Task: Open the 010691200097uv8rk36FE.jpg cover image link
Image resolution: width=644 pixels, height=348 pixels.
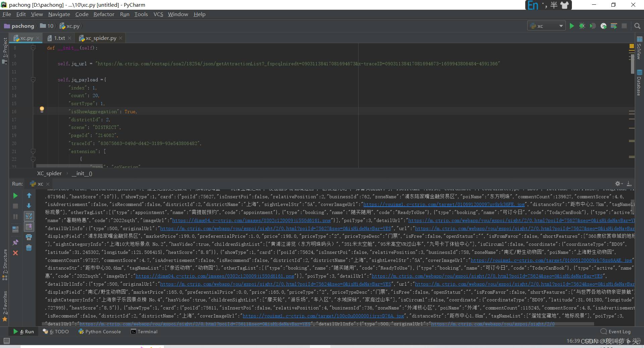Action: tap(444, 204)
